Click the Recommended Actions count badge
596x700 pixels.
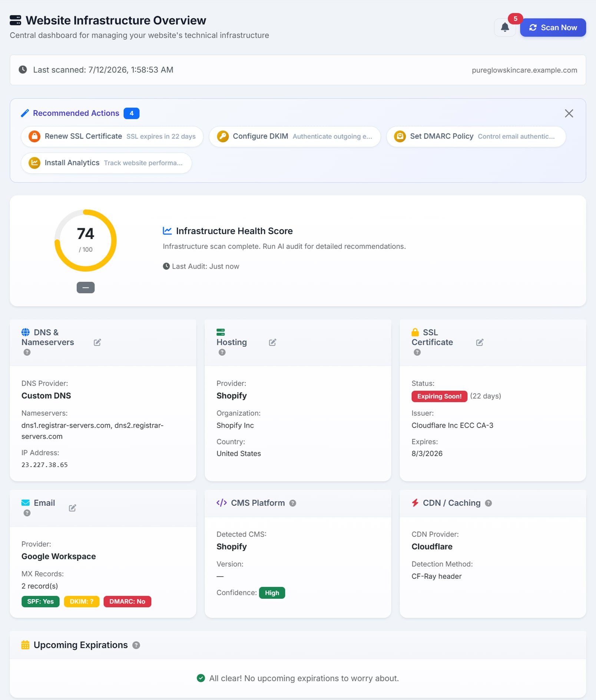(x=132, y=113)
